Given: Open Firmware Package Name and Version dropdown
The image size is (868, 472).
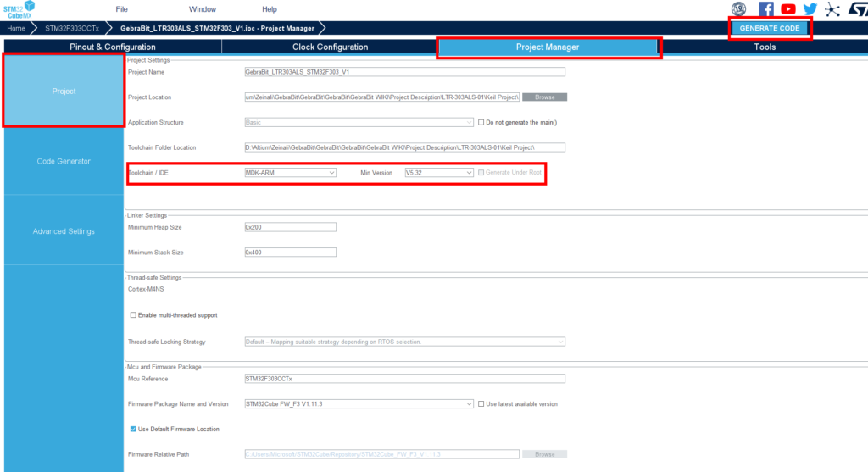Looking at the screenshot, I should coord(359,404).
